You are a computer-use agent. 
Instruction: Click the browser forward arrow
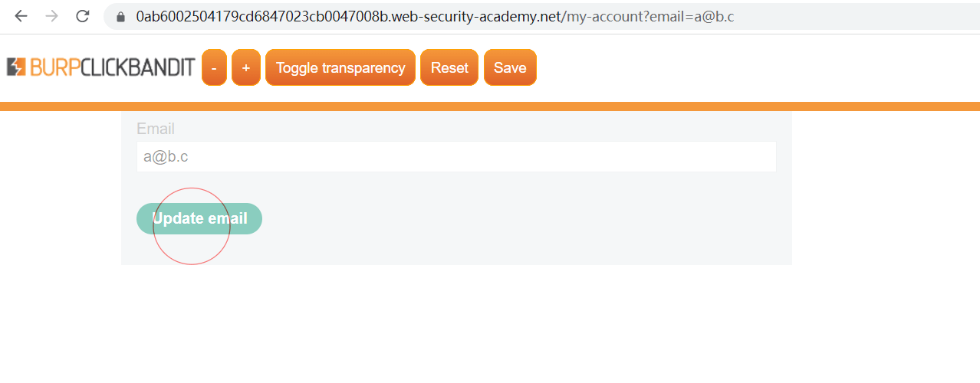pos(52,16)
